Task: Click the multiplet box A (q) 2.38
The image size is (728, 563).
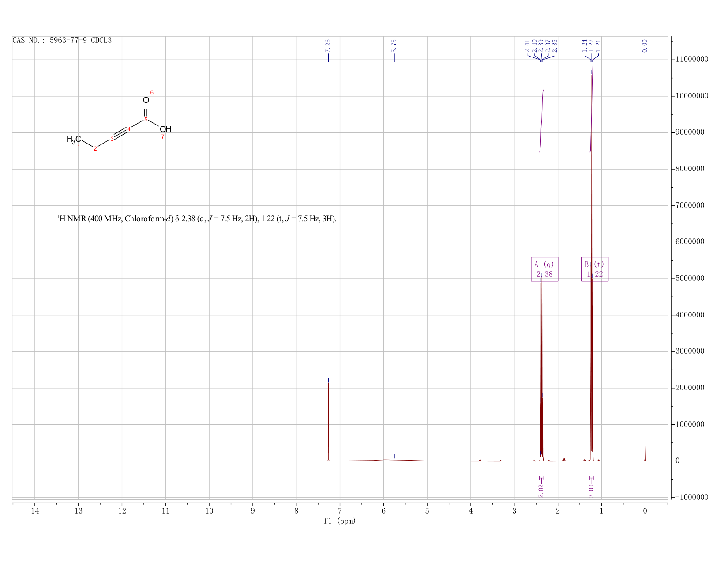Action: pyautogui.click(x=544, y=269)
